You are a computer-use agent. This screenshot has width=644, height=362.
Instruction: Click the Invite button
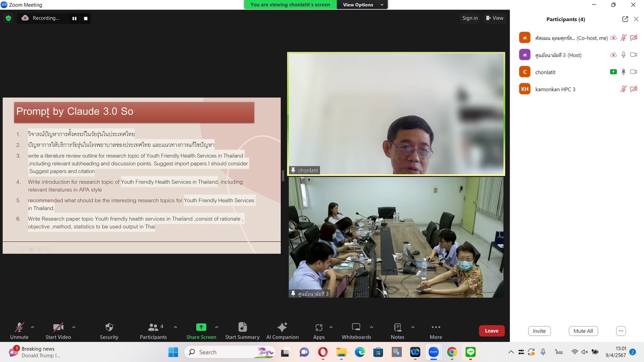539,331
